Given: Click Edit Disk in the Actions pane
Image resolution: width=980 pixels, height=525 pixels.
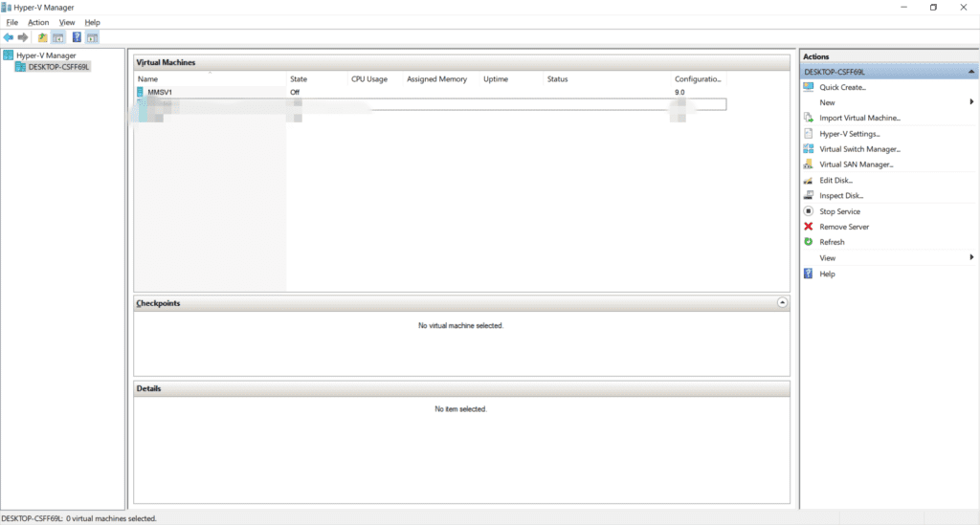Looking at the screenshot, I should pos(835,181).
